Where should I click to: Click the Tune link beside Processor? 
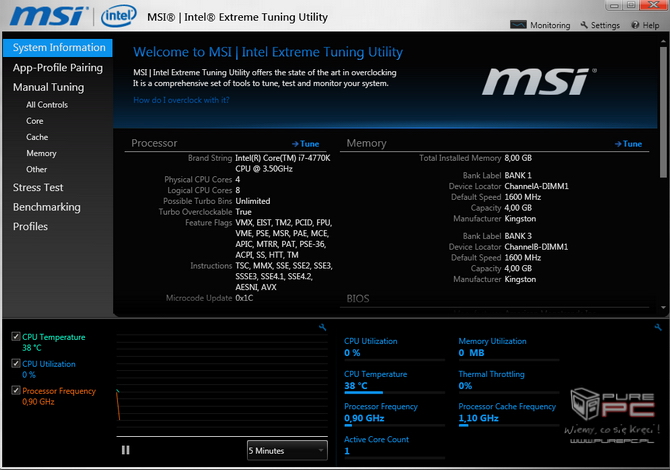306,144
